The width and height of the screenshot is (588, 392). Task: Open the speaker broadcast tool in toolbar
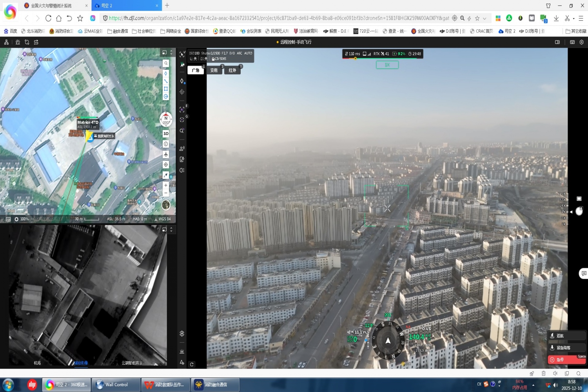click(182, 149)
